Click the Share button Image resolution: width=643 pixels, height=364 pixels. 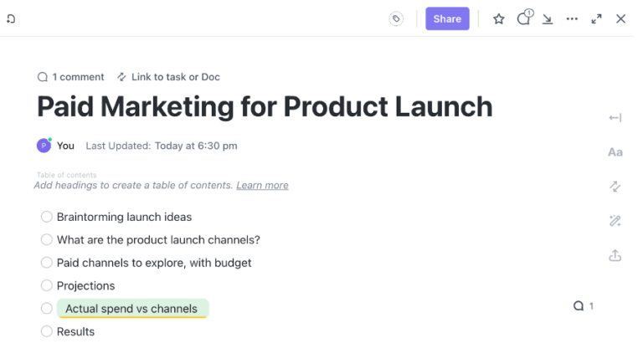tap(447, 19)
